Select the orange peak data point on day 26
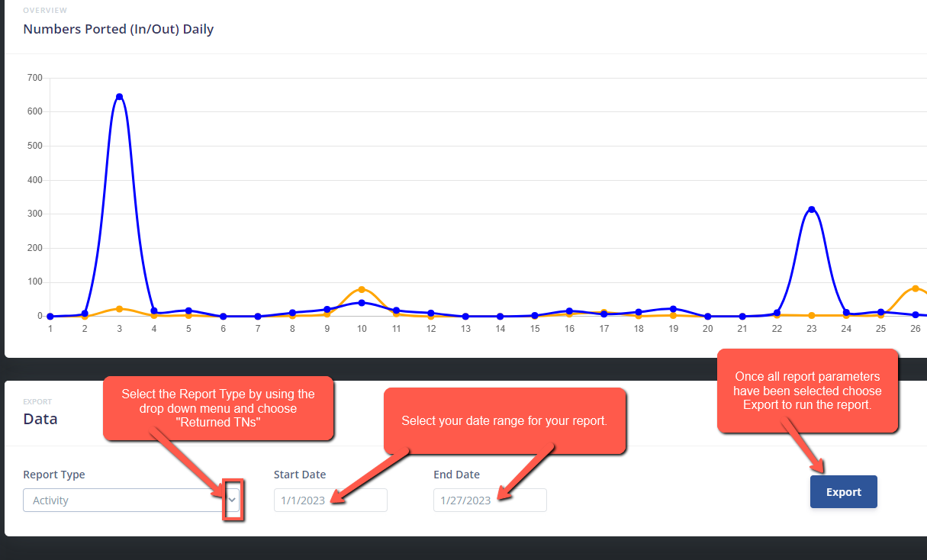Viewport: 927px width, 560px height. (915, 288)
